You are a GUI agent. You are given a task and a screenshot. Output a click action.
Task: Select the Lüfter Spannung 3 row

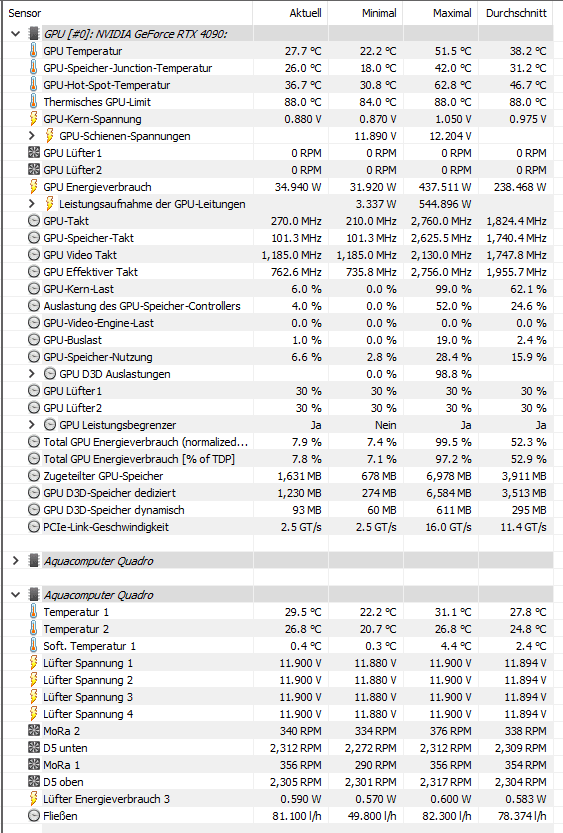pyautogui.click(x=278, y=697)
